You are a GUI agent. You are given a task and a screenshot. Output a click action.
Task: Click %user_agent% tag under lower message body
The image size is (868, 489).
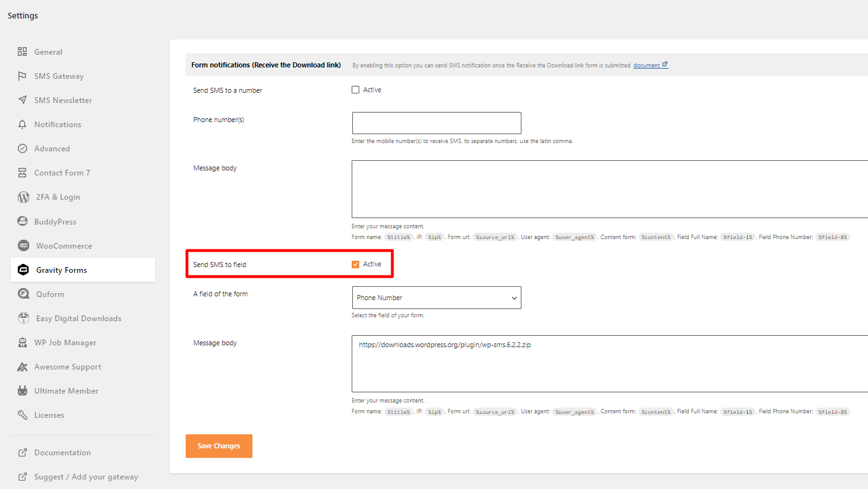574,412
